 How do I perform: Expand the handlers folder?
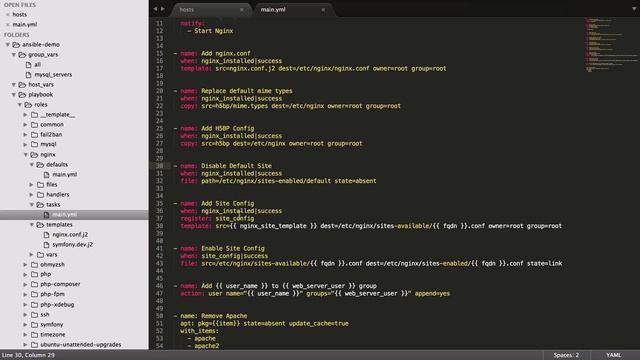click(32, 195)
